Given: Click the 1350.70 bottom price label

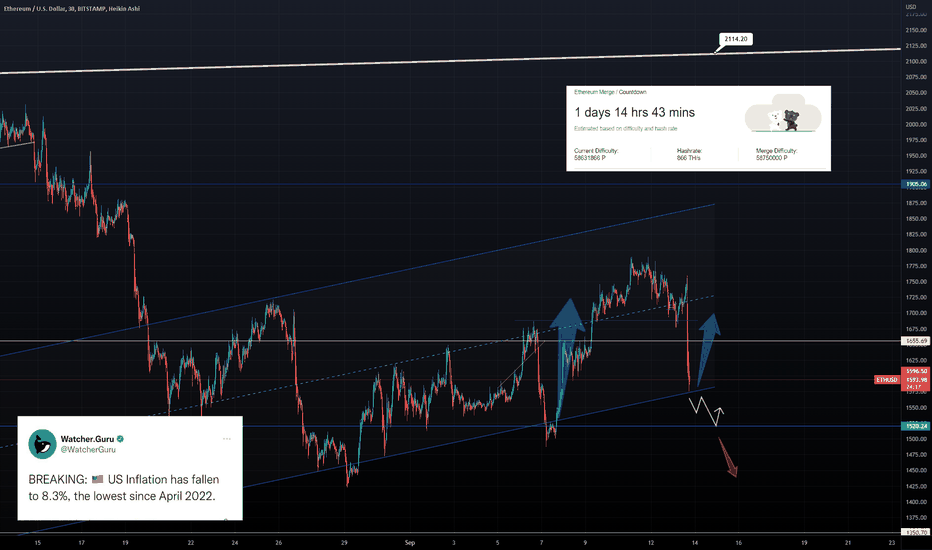Looking at the screenshot, I should tap(916, 532).
